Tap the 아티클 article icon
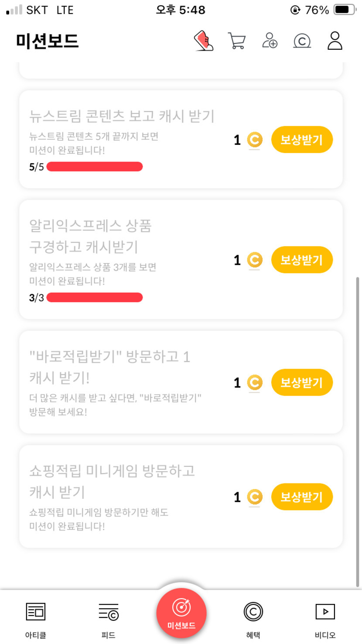This screenshot has width=362, height=644. [36, 612]
